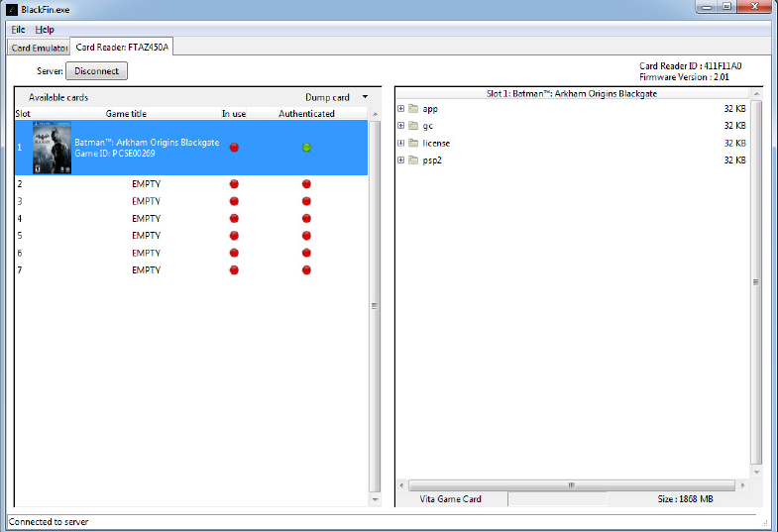Click cards list scroll down arrow

(375, 499)
